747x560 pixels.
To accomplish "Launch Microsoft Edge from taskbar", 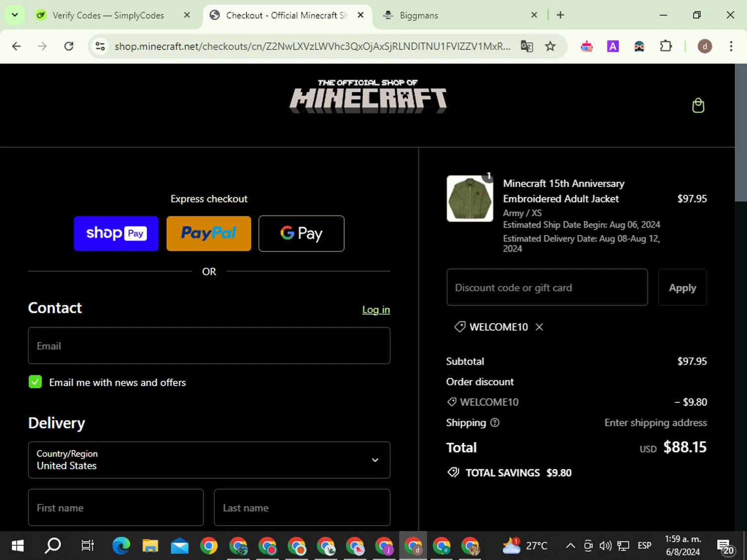I will tap(121, 546).
